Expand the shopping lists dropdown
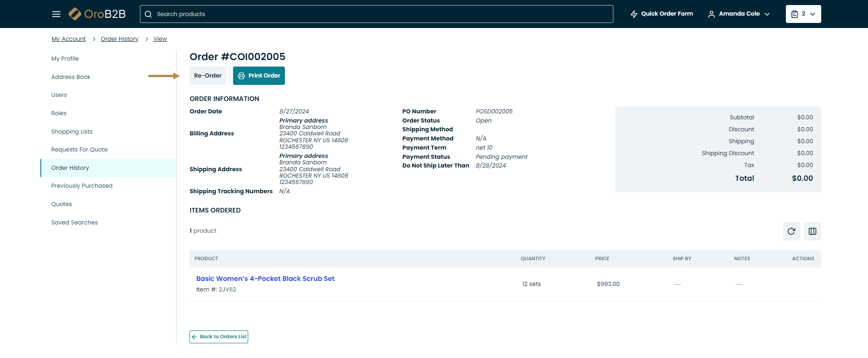 coord(812,14)
